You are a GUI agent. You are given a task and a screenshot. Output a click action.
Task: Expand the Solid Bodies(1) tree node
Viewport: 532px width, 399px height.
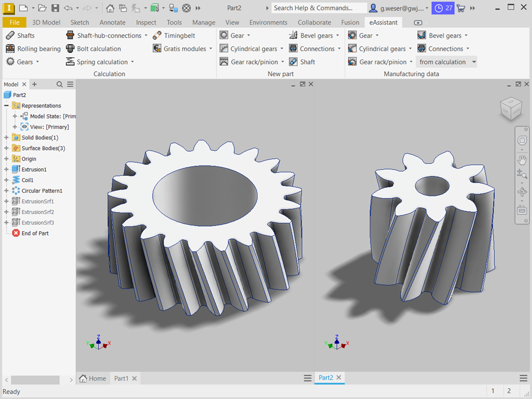tap(6, 138)
